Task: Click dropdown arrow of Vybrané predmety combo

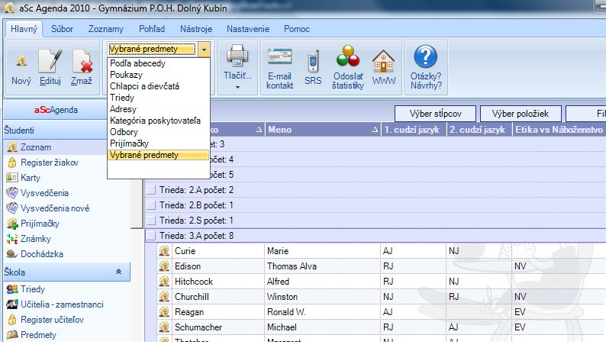Action: [x=204, y=50]
